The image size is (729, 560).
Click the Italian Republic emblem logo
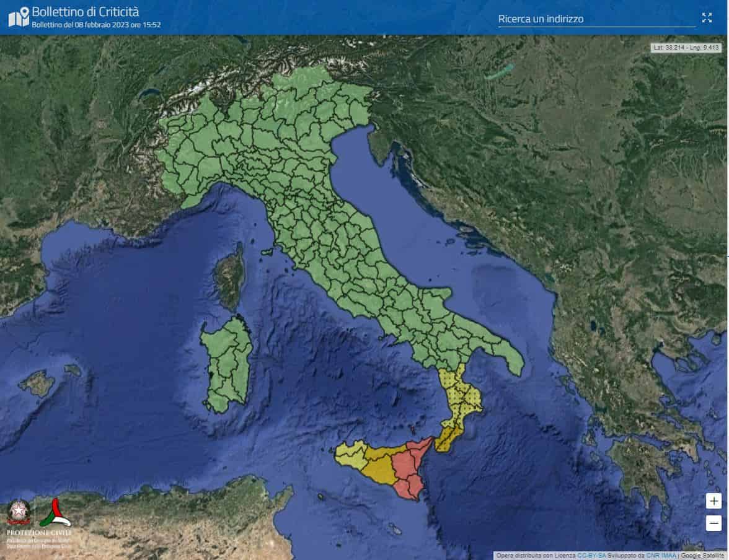coord(19,512)
